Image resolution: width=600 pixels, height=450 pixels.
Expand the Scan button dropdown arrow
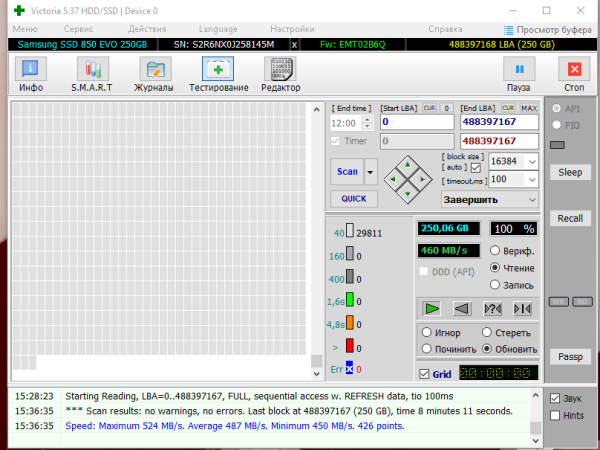click(371, 172)
